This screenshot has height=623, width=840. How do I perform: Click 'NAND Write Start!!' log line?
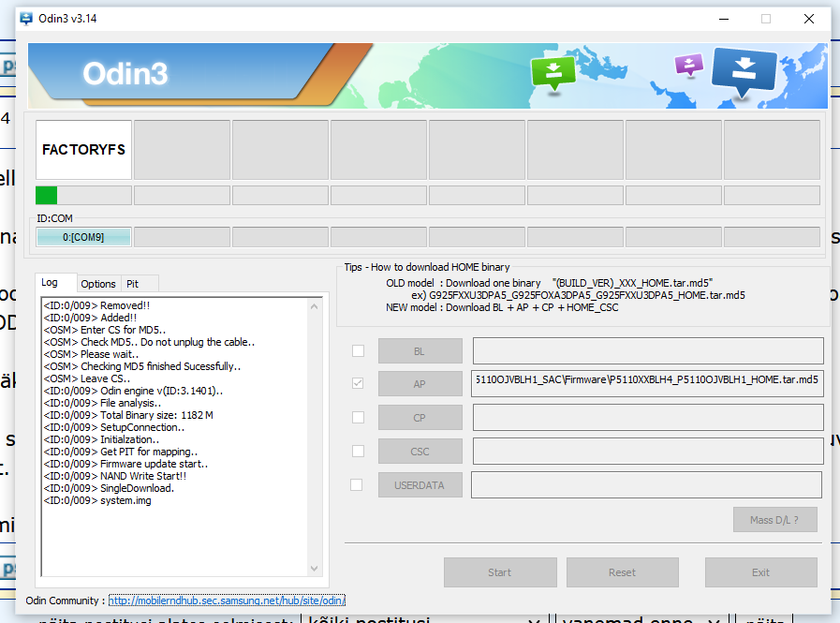(115, 476)
